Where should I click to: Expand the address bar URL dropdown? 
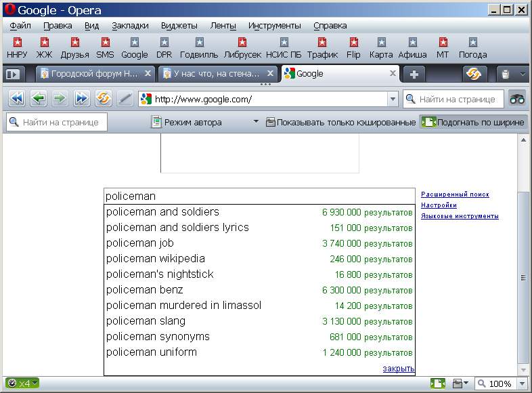pos(393,99)
